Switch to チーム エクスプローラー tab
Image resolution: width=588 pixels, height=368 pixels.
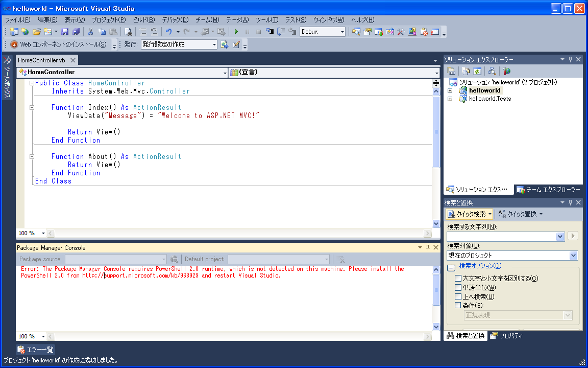coord(549,190)
